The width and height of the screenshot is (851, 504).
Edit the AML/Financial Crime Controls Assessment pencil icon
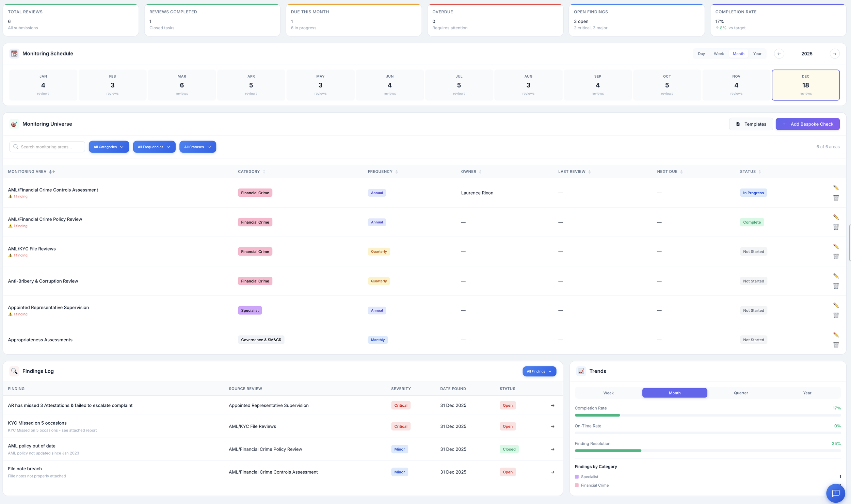pos(836,188)
